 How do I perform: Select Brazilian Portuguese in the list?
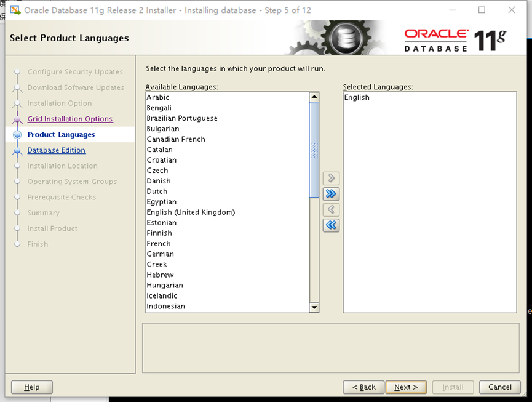(228, 118)
